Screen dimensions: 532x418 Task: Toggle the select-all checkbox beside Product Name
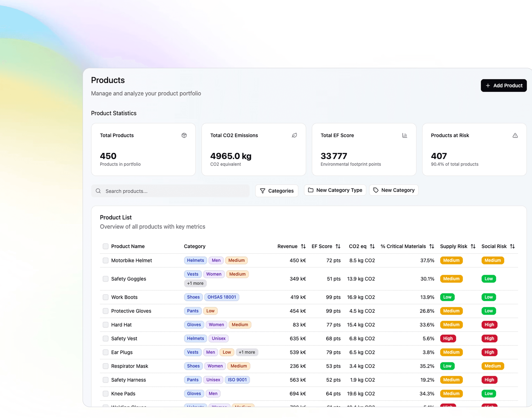(x=105, y=246)
